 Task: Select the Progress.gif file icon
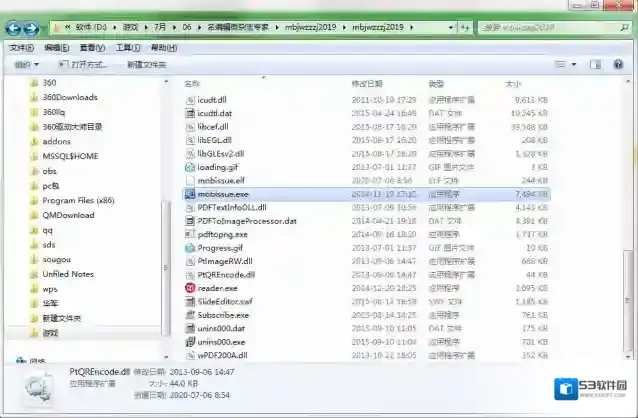[190, 248]
